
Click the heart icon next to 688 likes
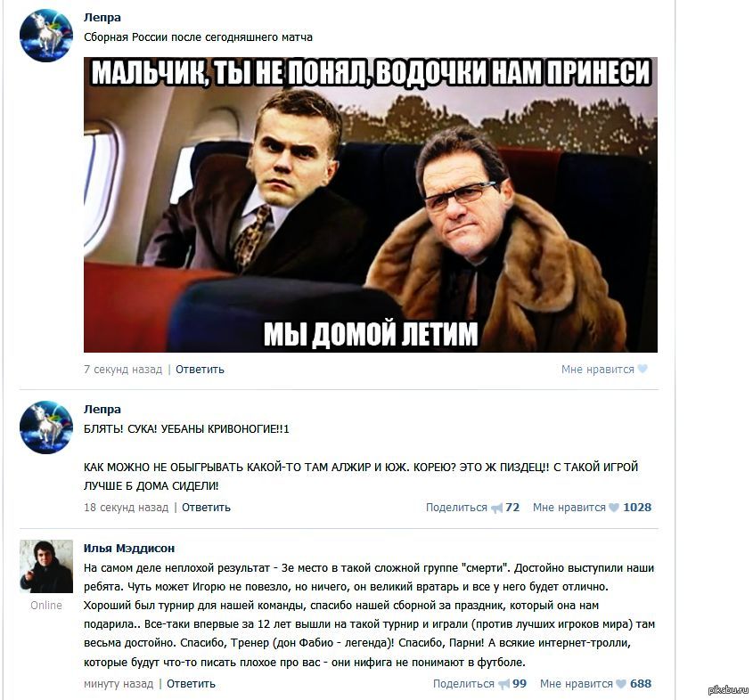[x=621, y=684]
